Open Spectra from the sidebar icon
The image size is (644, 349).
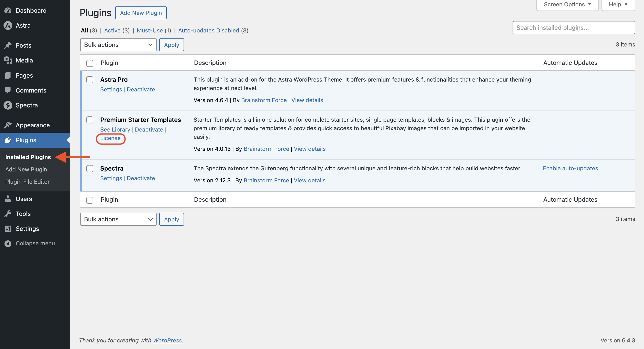click(8, 105)
